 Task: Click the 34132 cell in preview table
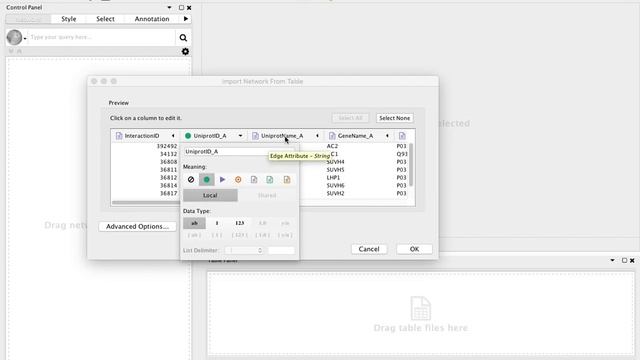[x=168, y=154]
